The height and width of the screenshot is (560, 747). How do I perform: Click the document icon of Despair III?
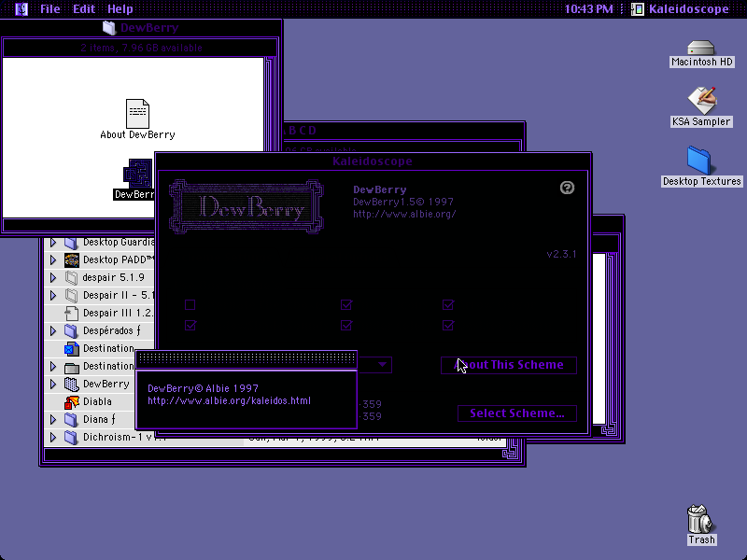(72, 313)
